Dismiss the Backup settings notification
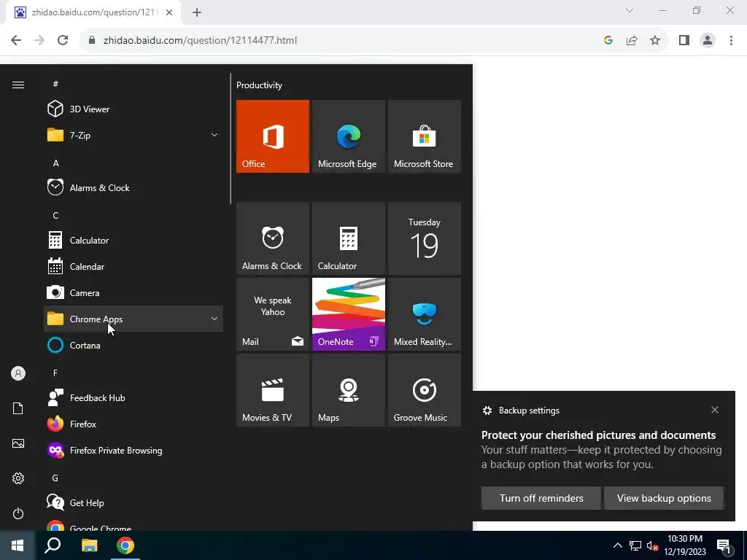The image size is (747, 560). pos(715,410)
